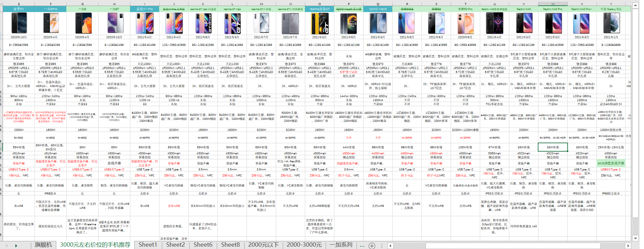Click next sheet navigation arrow
This screenshot has height=249, width=644.
click(x=16, y=246)
